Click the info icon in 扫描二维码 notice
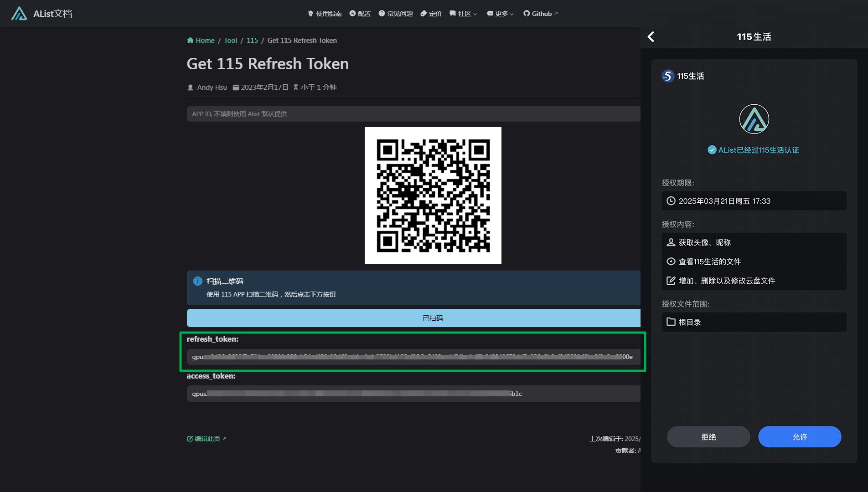 [197, 281]
